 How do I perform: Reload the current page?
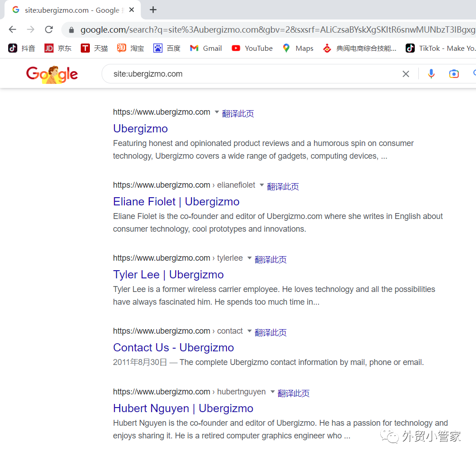tap(49, 29)
